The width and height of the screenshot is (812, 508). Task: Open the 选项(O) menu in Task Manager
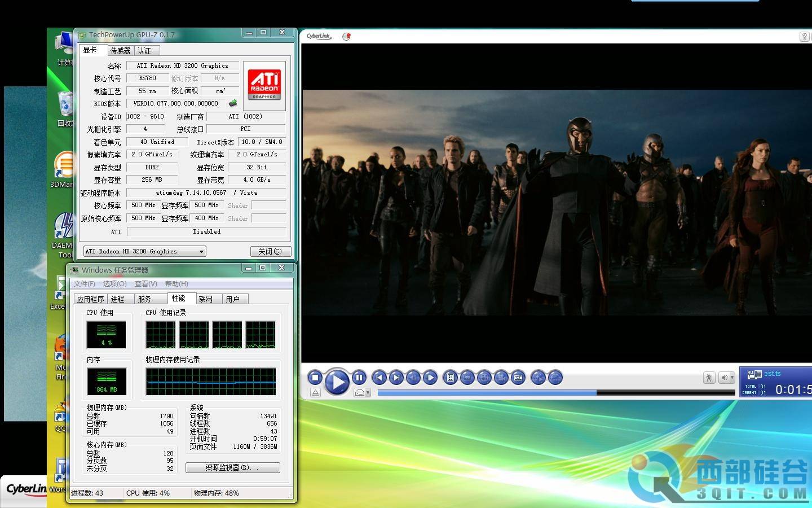click(114, 284)
